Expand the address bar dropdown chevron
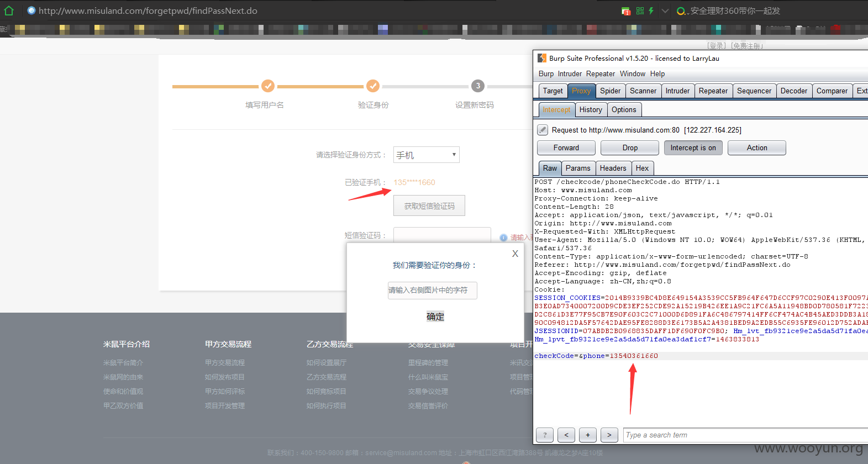This screenshot has width=868, height=464. (x=665, y=11)
